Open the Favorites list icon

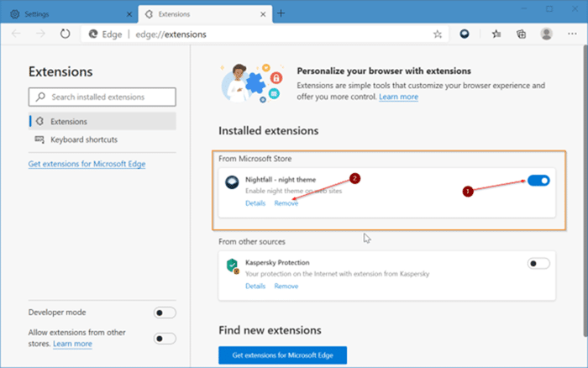(496, 34)
